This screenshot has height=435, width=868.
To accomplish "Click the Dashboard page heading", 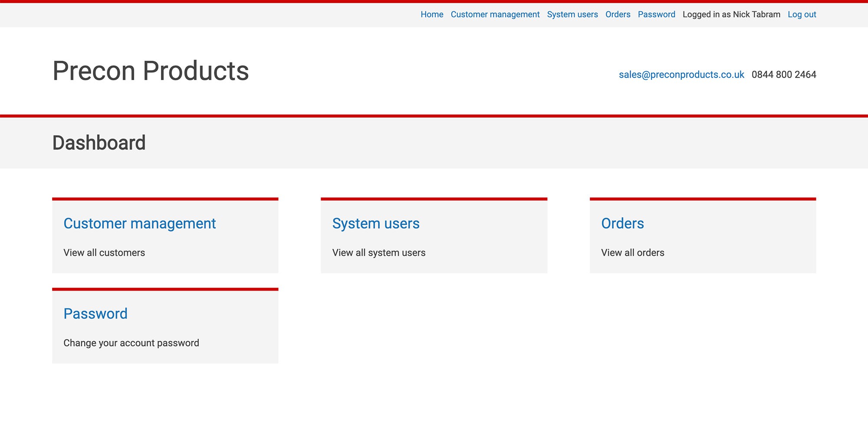I will [x=99, y=143].
